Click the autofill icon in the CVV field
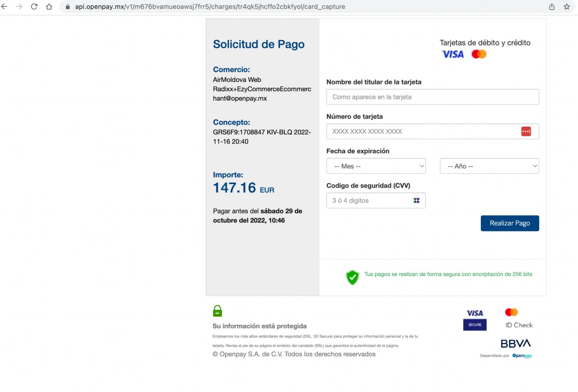Screen dimensions: 578x392 click(x=416, y=200)
